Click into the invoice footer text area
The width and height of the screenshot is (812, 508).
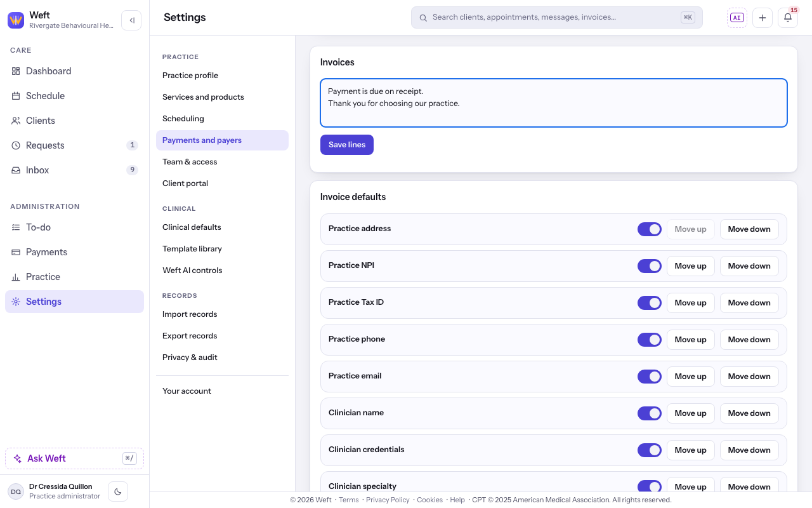coord(554,103)
